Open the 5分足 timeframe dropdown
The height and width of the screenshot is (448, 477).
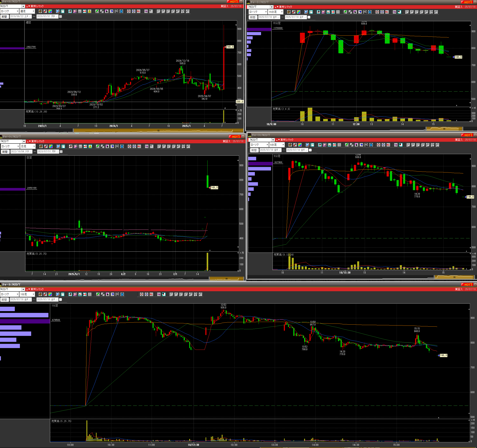coord(277,145)
